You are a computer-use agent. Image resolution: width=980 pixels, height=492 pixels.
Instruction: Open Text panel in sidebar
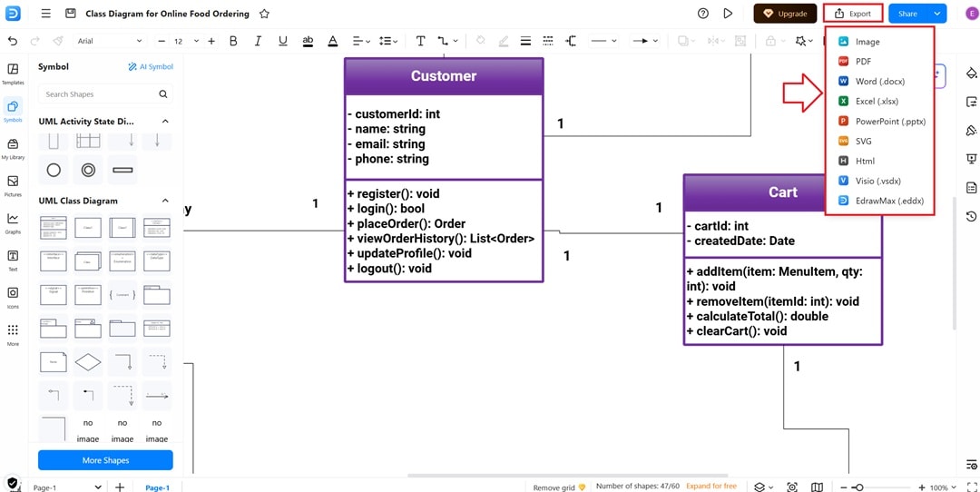click(x=13, y=261)
